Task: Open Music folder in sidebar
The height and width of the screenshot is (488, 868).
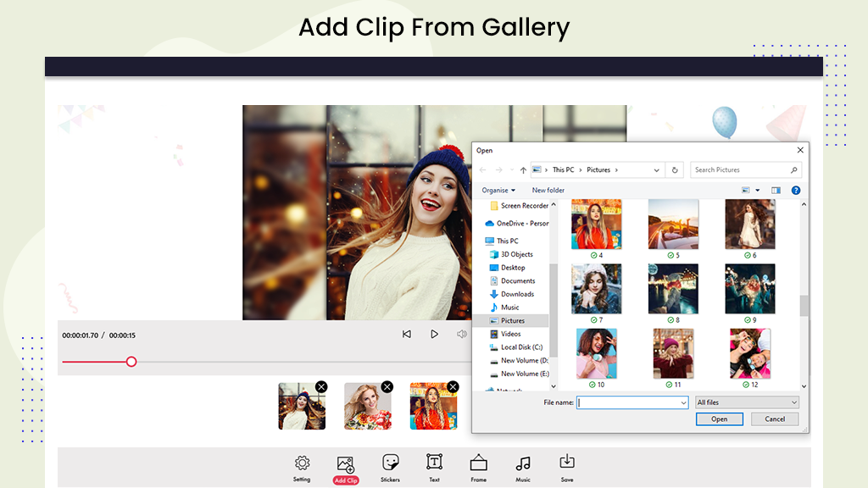Action: (504, 308)
